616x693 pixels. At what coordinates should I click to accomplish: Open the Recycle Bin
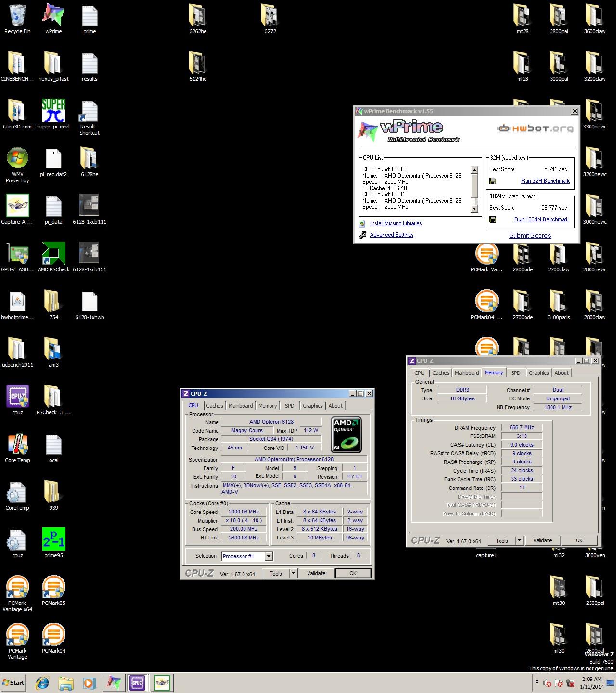[x=17, y=19]
